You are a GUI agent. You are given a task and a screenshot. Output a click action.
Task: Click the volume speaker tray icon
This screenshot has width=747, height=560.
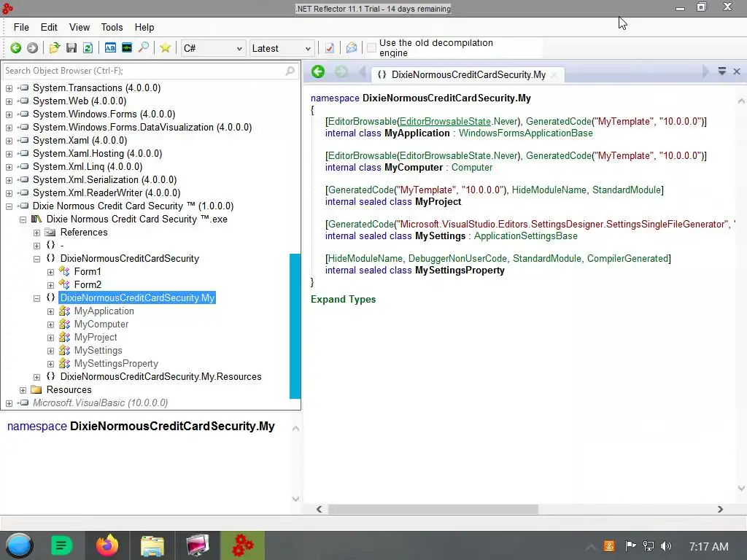666,546
